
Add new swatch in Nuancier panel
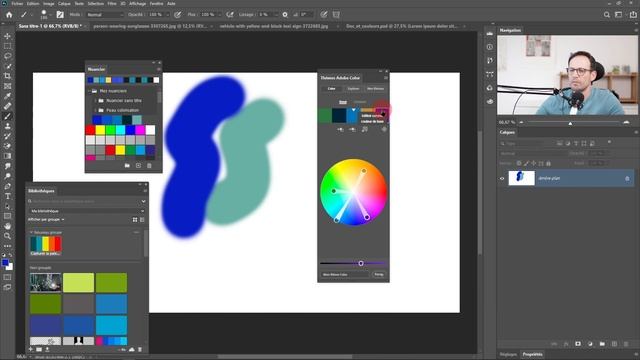[x=138, y=165]
